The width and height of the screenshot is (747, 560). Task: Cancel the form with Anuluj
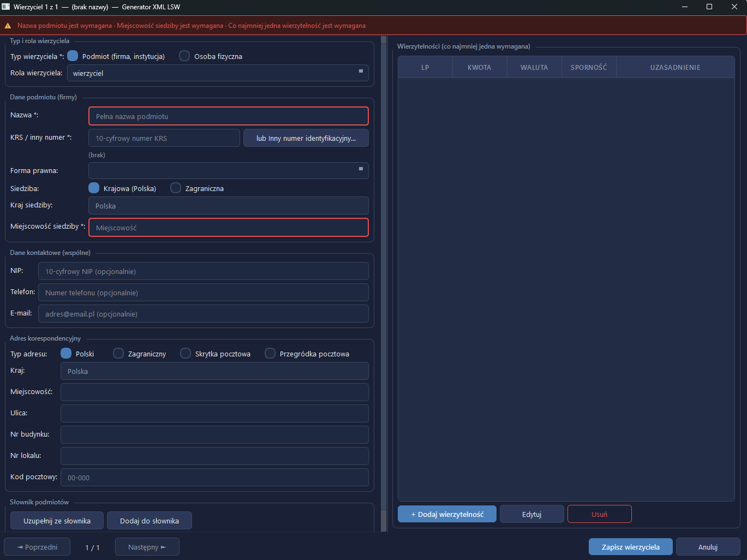tap(708, 547)
